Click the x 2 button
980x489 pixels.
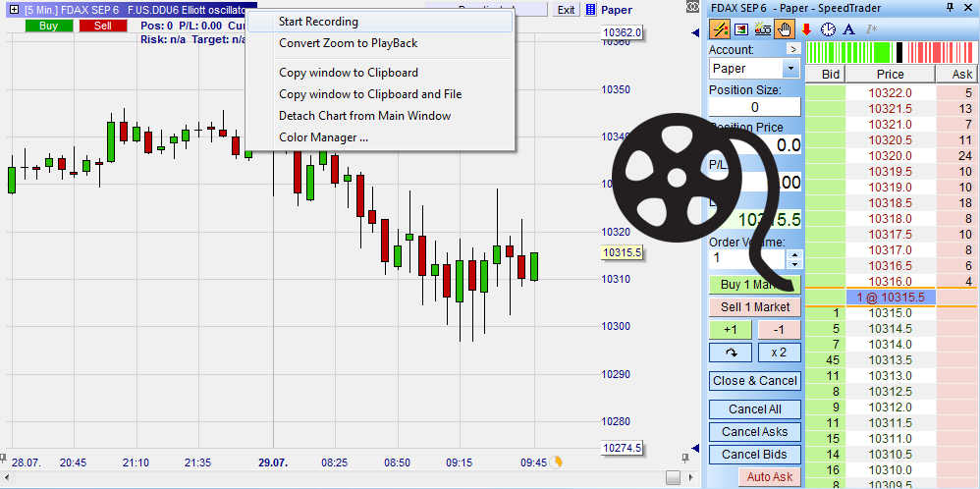[x=779, y=353]
